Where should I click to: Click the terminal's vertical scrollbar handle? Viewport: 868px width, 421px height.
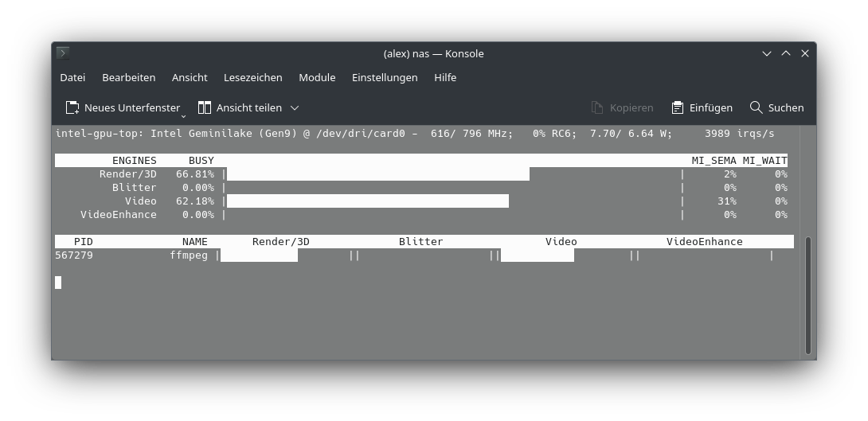pyautogui.click(x=808, y=294)
